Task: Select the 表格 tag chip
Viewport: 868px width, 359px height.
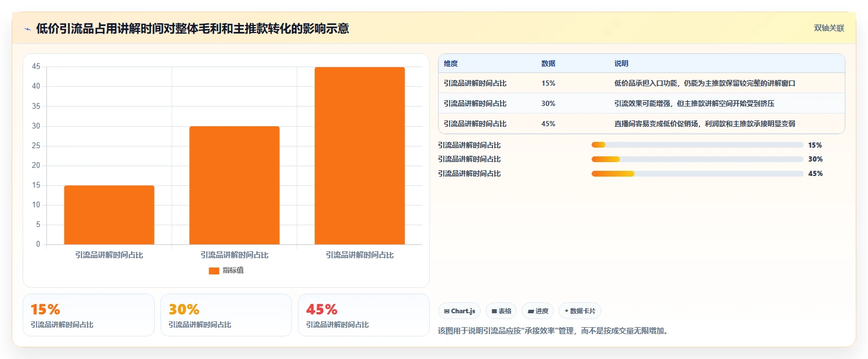Action: click(501, 311)
